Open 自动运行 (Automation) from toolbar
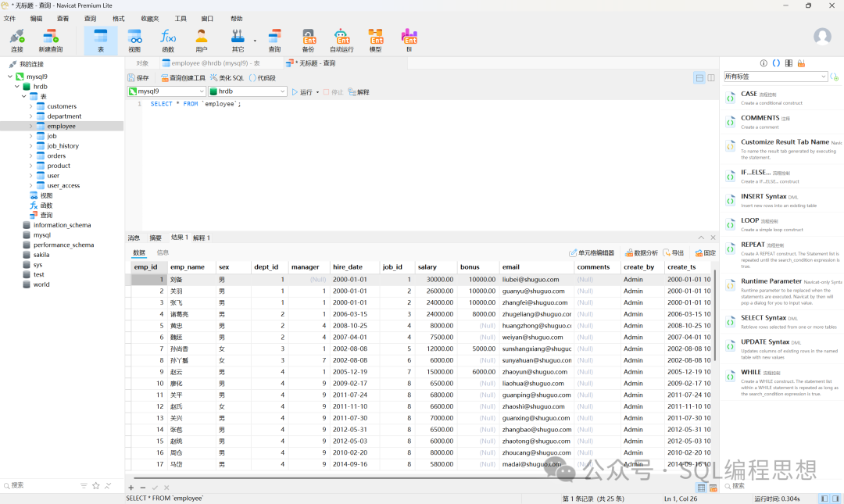The image size is (844, 504). pyautogui.click(x=342, y=40)
